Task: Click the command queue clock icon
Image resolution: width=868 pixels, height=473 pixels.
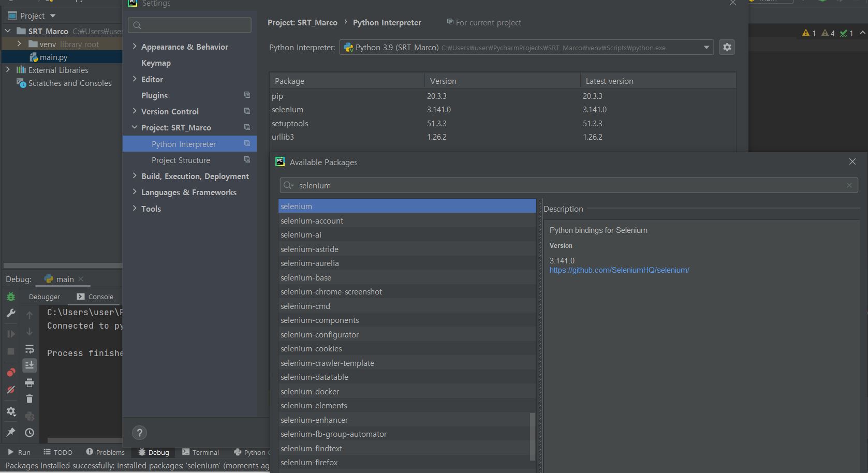Action: [x=30, y=433]
